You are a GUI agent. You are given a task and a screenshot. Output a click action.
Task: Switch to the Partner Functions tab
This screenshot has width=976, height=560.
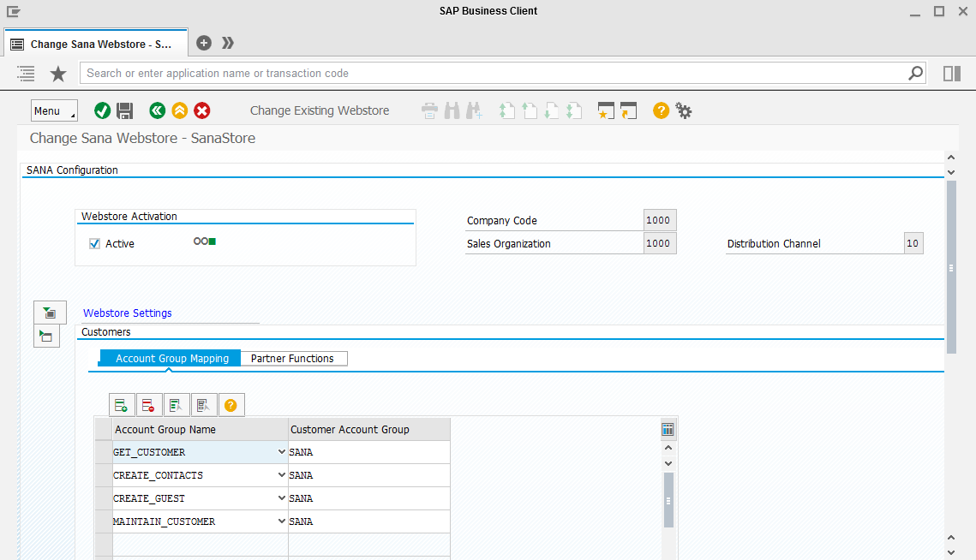click(x=293, y=359)
